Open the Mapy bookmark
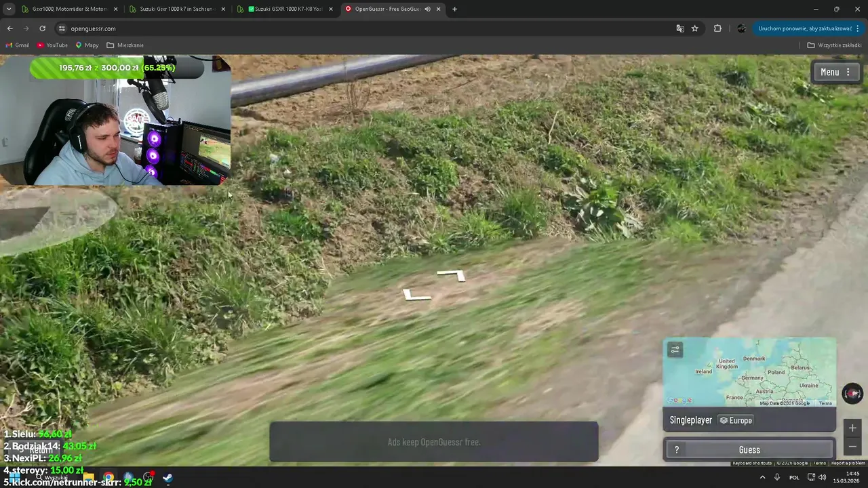The width and height of the screenshot is (868, 488). (87, 45)
